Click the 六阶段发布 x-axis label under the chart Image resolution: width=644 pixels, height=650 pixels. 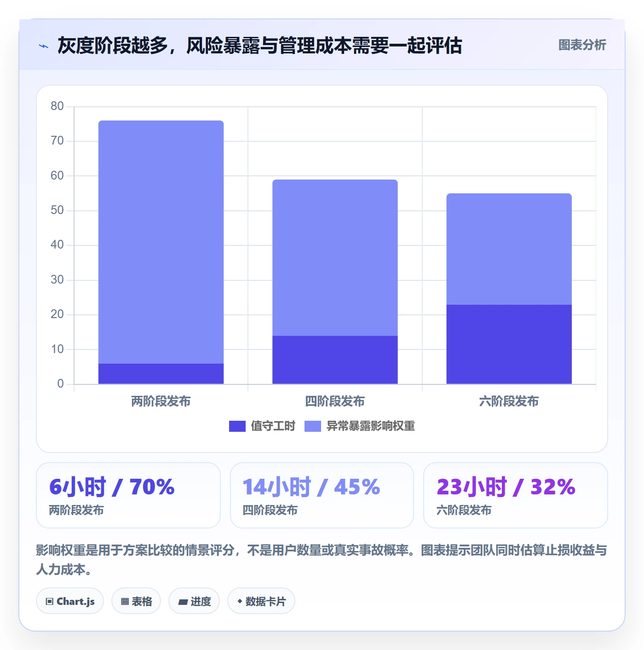coord(509,401)
